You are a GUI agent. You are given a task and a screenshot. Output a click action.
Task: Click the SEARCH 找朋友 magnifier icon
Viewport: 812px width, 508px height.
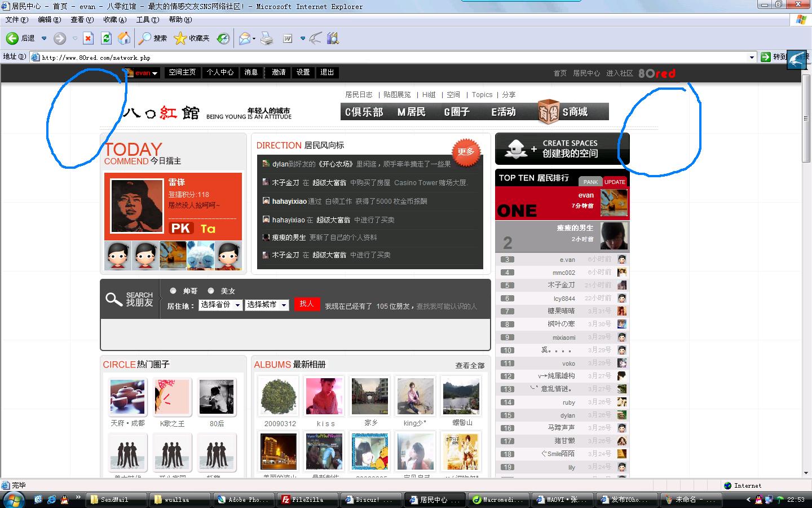pyautogui.click(x=114, y=299)
